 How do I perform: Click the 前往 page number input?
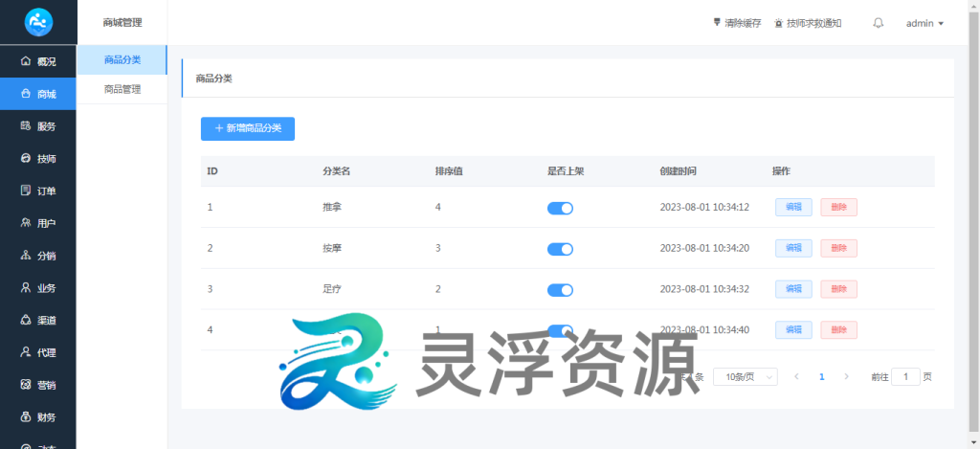click(905, 376)
